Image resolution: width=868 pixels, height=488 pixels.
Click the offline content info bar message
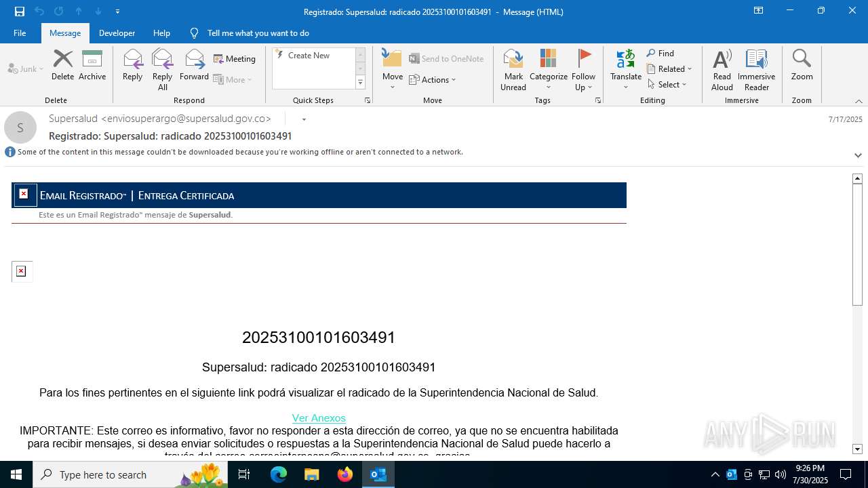[240, 152]
